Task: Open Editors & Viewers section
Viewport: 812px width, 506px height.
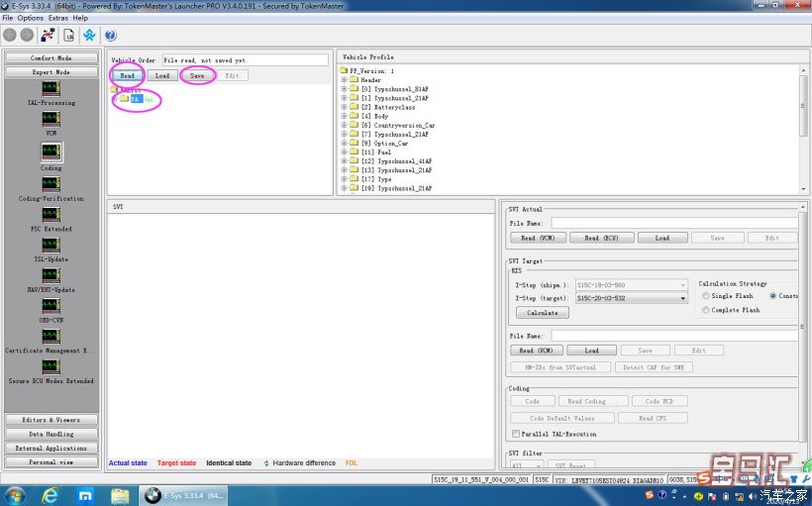Action: (x=51, y=420)
